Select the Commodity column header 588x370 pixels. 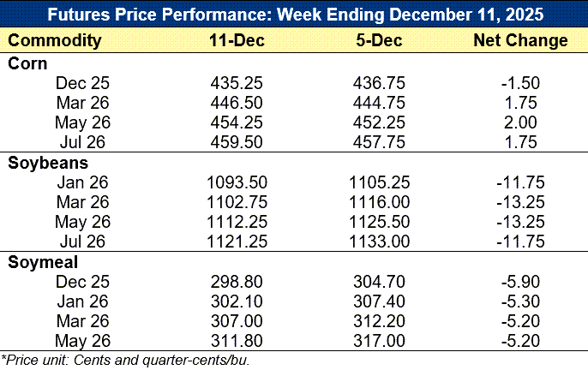(x=55, y=40)
